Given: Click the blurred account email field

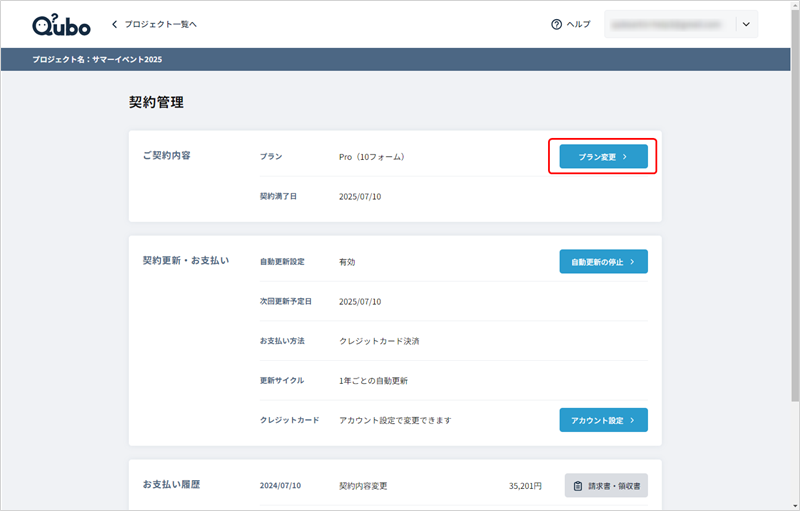Looking at the screenshot, I should coord(669,24).
